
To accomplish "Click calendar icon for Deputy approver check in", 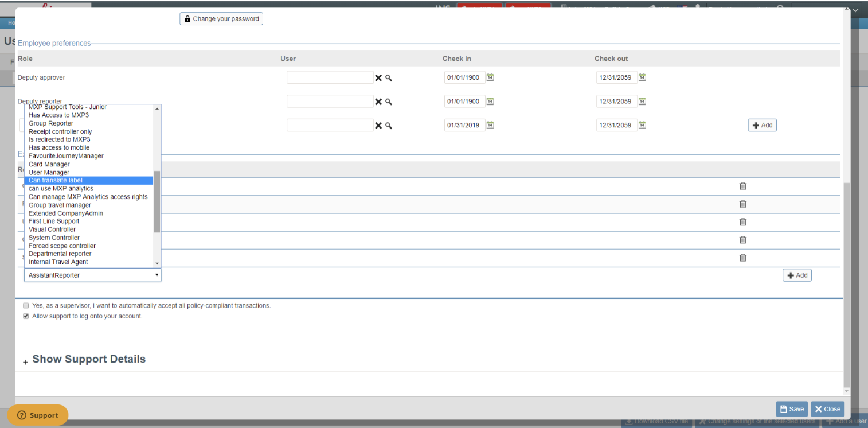I will point(490,77).
